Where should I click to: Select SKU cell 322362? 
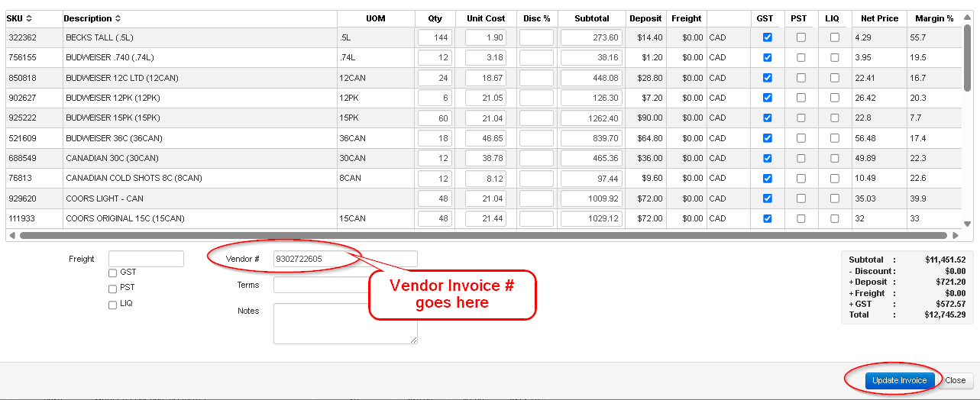(22, 37)
